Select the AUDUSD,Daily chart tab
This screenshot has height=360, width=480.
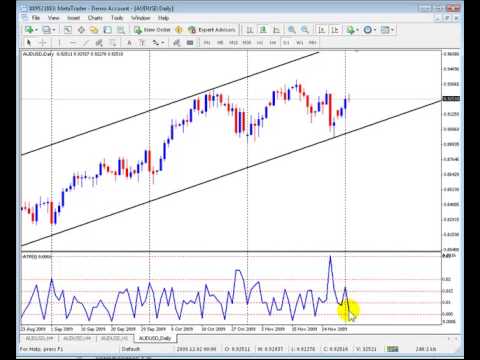point(155,338)
